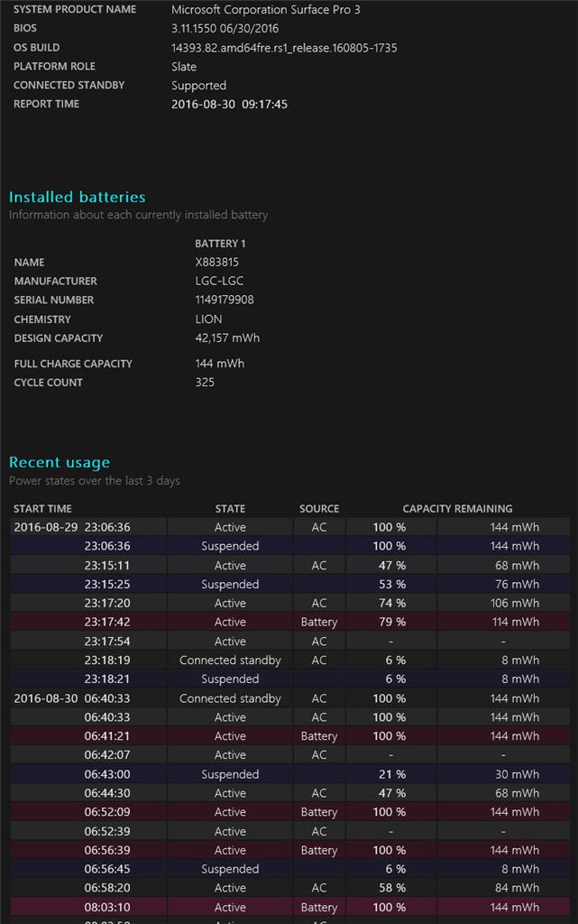Select full charge capacity 144 mWh value
The width and height of the screenshot is (578, 924).
coord(219,364)
